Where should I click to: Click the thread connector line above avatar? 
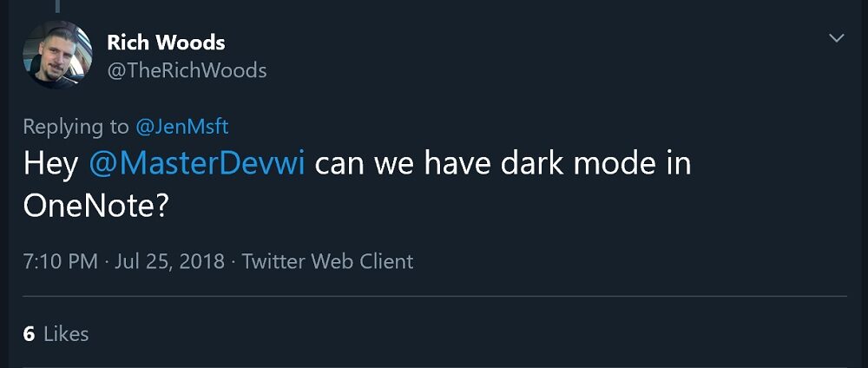coord(58,5)
